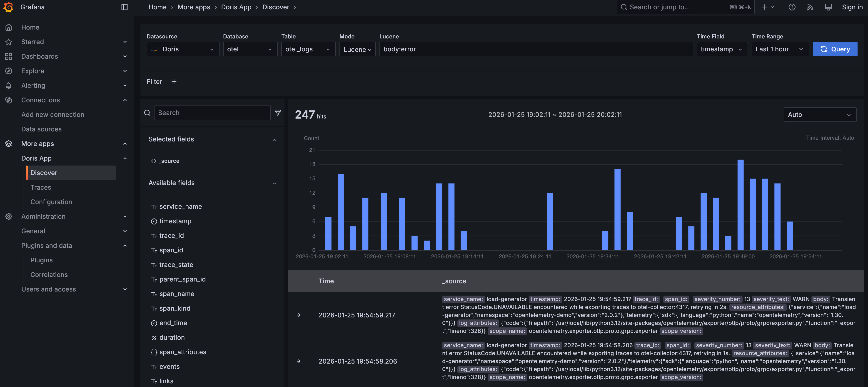Expand the Explore menu chevron
Viewport: 868px width, 387px height.
[x=125, y=71]
